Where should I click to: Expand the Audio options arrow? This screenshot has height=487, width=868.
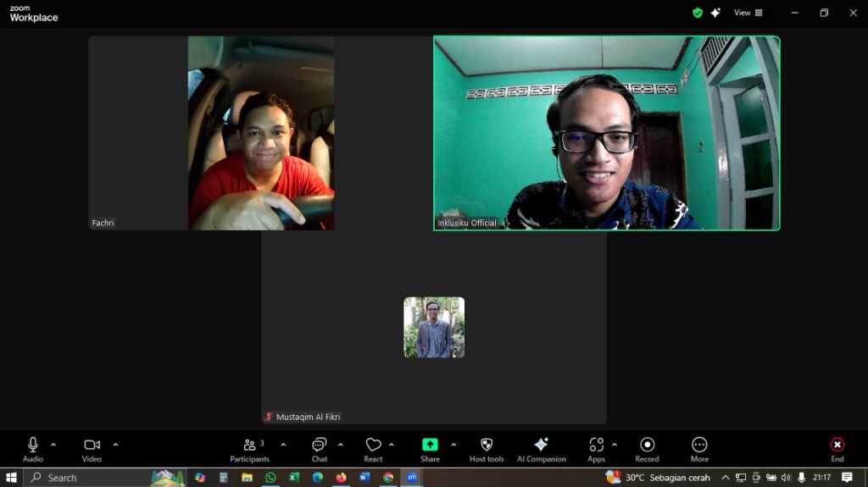click(x=53, y=445)
